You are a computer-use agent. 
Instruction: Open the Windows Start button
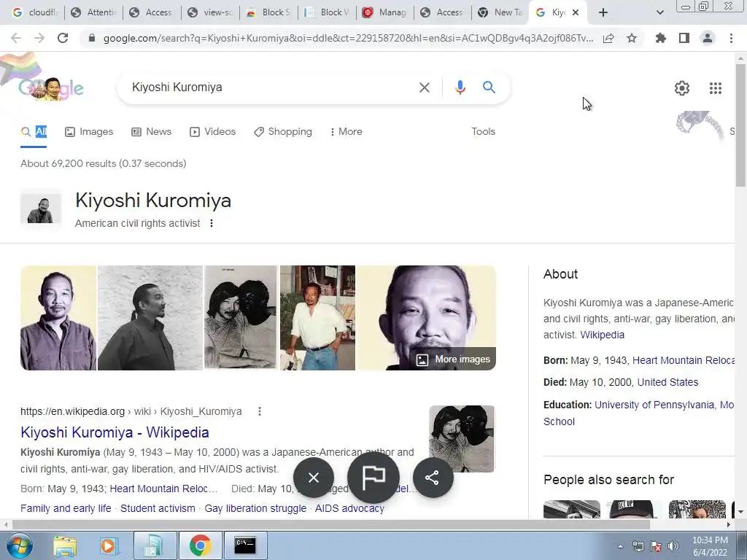coord(20,545)
